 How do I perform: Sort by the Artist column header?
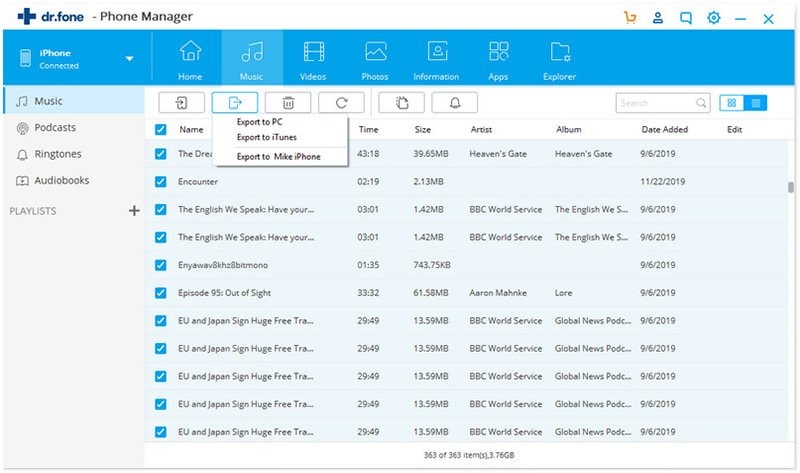(x=481, y=130)
